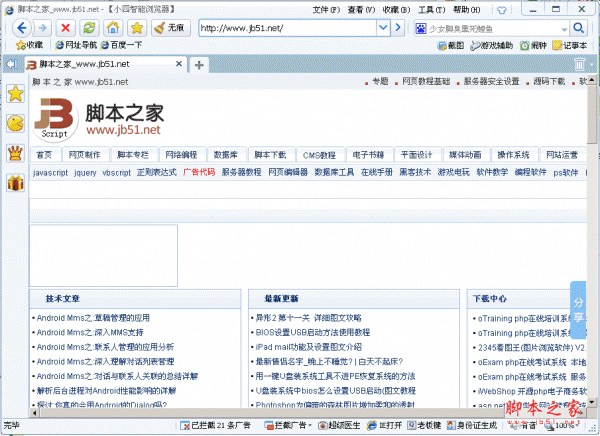Screen dimensions: 600x436
Task: Select the 脚本之家_www.jb51.net tab
Action: pos(100,64)
